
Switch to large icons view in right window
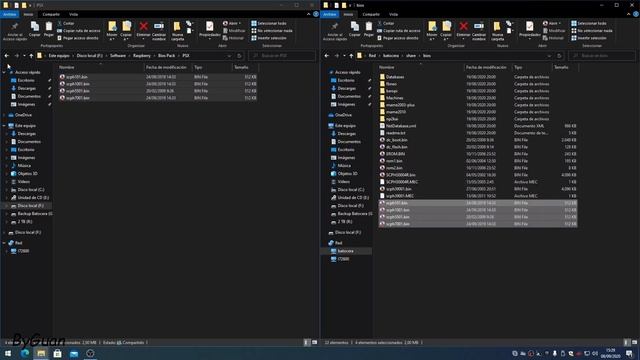(x=635, y=342)
